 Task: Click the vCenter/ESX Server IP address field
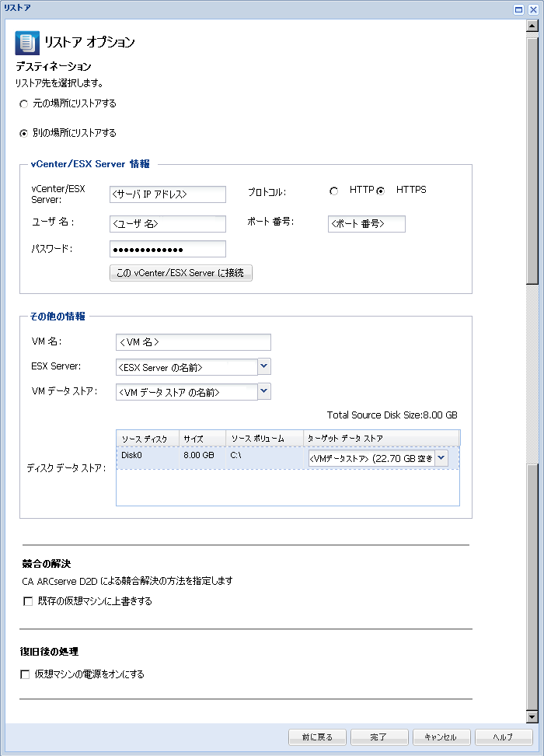click(x=168, y=194)
